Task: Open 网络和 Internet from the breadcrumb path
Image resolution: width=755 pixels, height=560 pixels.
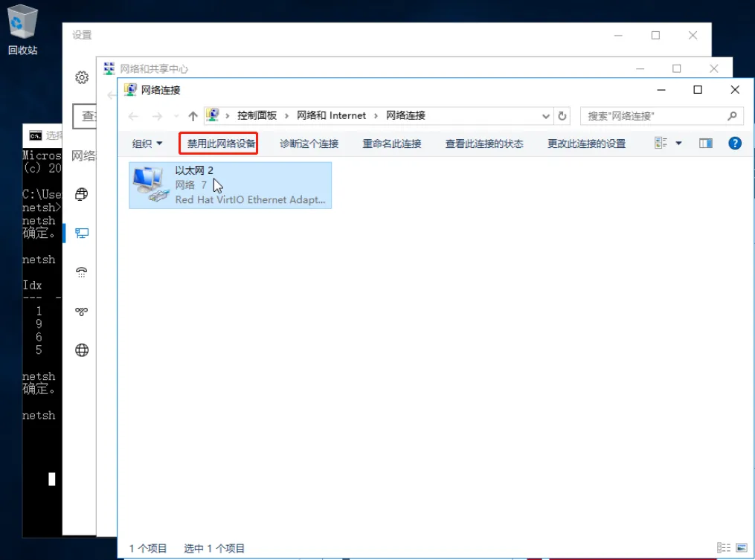Action: pos(332,115)
